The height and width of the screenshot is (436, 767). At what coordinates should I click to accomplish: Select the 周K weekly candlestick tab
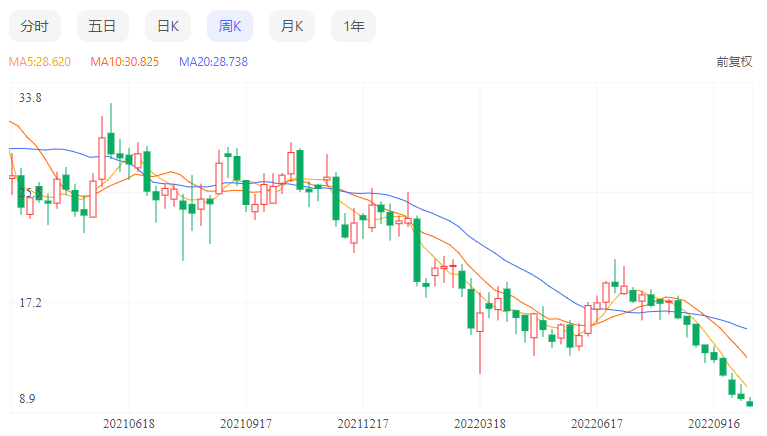(x=230, y=26)
